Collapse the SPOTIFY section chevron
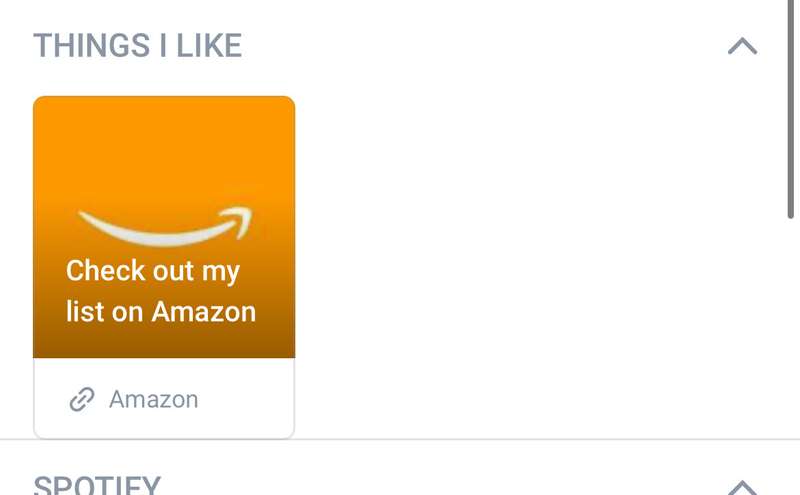The image size is (800, 495). coord(742,487)
